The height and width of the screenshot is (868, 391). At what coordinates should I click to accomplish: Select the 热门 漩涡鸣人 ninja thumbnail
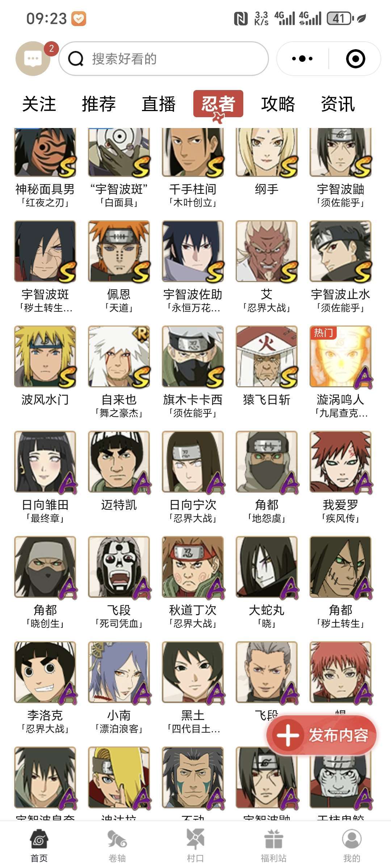click(x=341, y=356)
